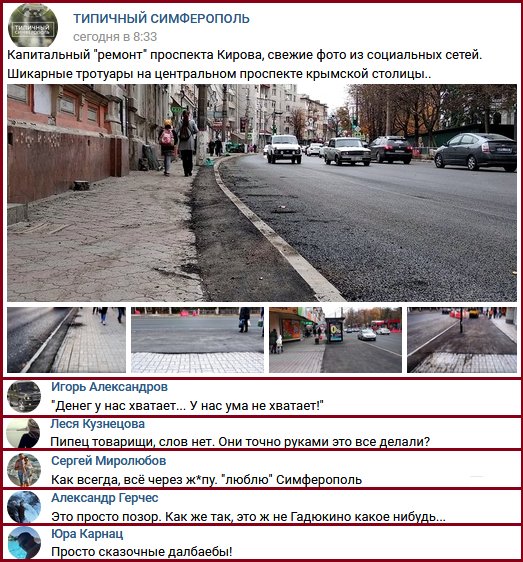Open first thumbnail with curb and tiles
523x562 pixels.
(x=66, y=340)
